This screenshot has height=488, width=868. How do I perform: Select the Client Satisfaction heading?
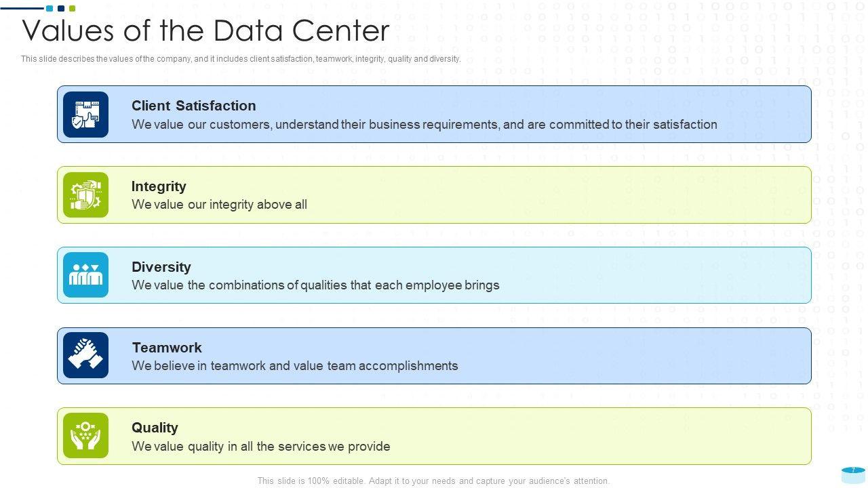pos(193,106)
